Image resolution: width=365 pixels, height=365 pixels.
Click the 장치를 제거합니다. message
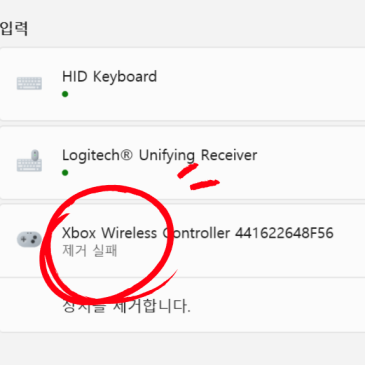click(x=126, y=306)
